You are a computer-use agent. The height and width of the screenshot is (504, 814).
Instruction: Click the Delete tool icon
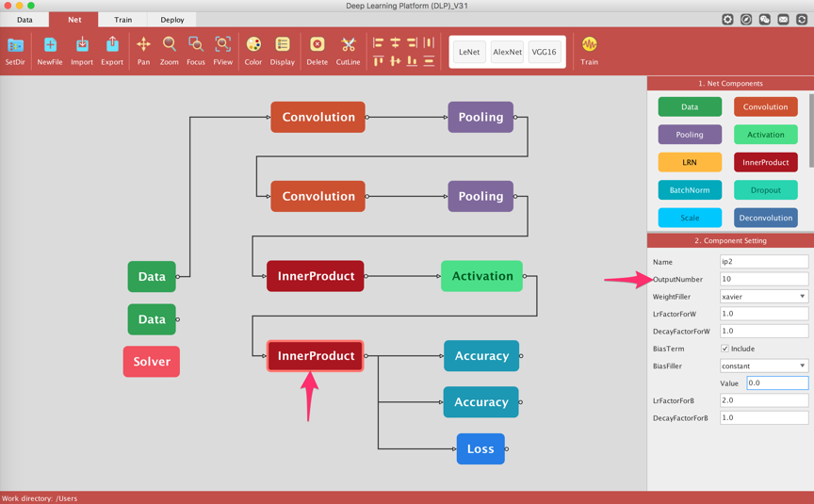point(317,45)
